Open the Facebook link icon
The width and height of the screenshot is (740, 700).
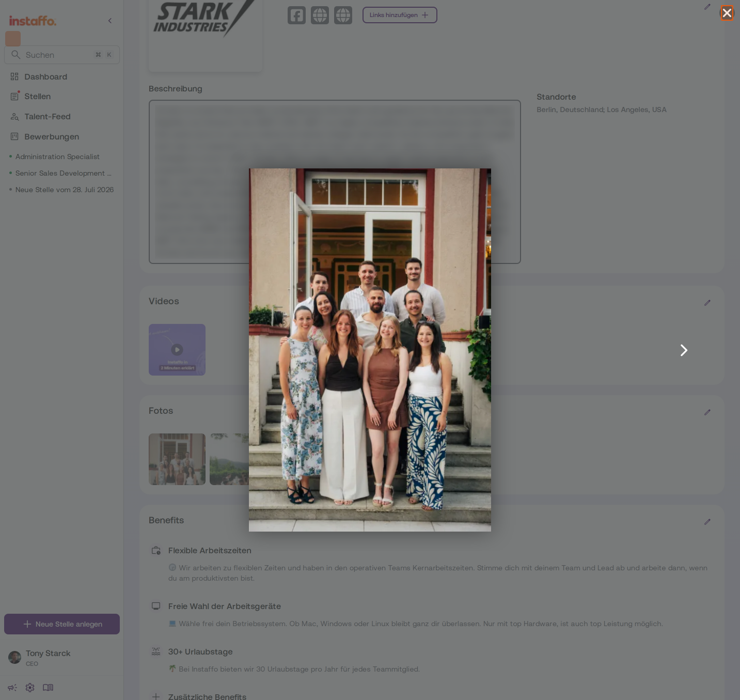(x=296, y=15)
